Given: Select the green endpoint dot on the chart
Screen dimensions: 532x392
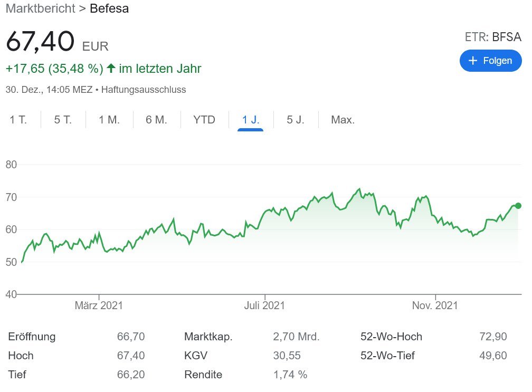Looking at the screenshot, I should (x=517, y=206).
